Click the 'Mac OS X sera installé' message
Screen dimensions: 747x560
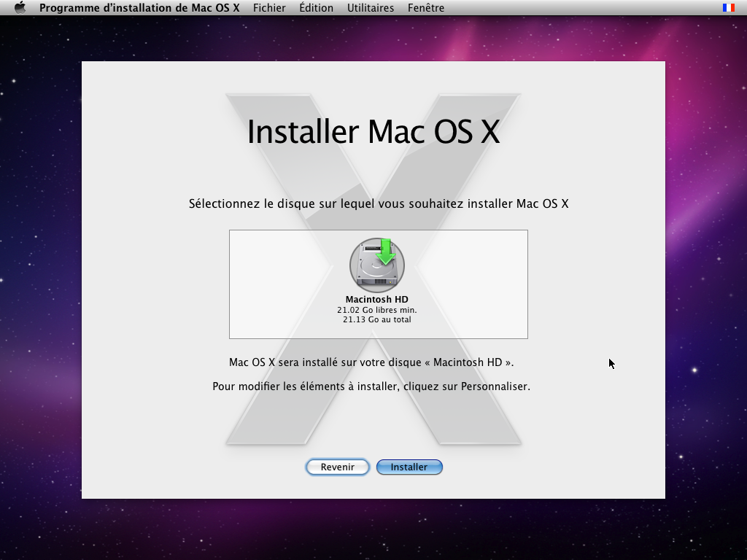click(x=371, y=362)
